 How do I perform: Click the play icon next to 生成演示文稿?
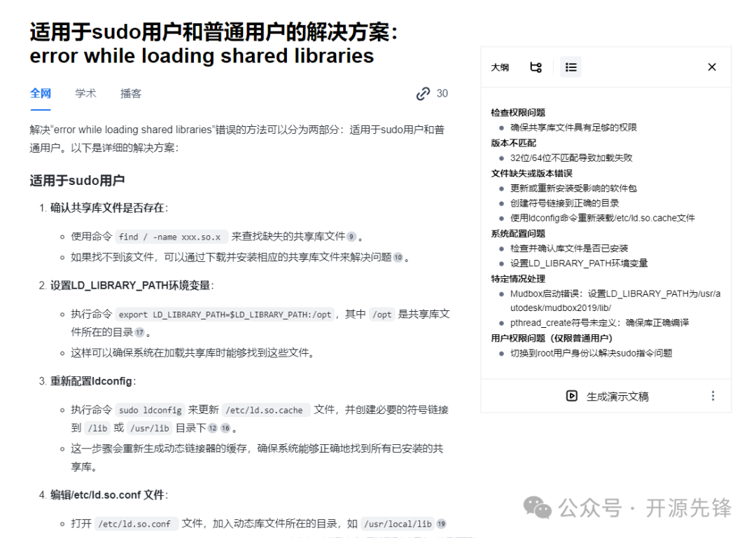[x=571, y=396]
